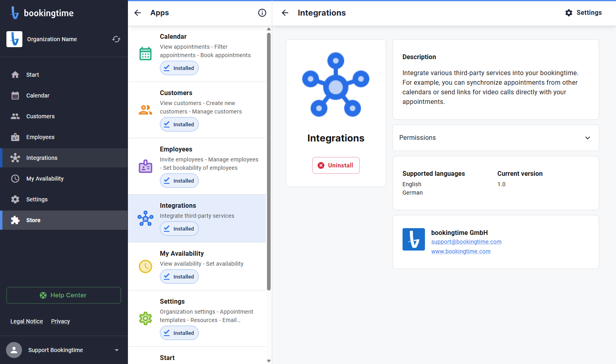Uninstall the Integrations app
616x364 pixels.
pyautogui.click(x=336, y=165)
